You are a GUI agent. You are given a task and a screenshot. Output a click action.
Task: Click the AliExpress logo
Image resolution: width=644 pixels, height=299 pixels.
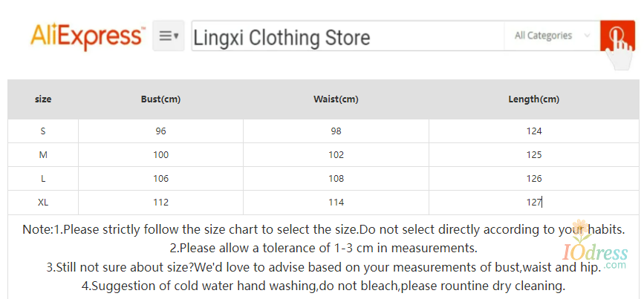[87, 36]
